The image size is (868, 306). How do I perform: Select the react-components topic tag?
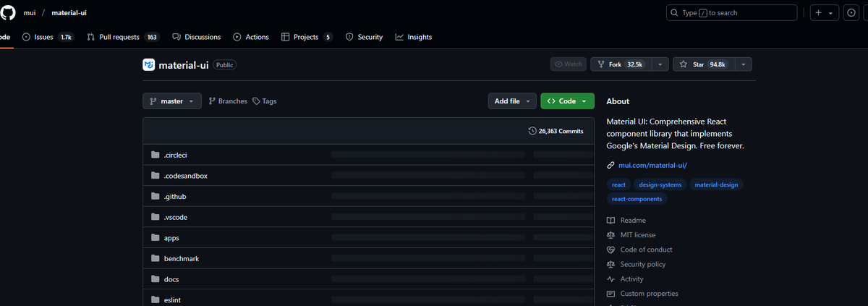click(637, 199)
